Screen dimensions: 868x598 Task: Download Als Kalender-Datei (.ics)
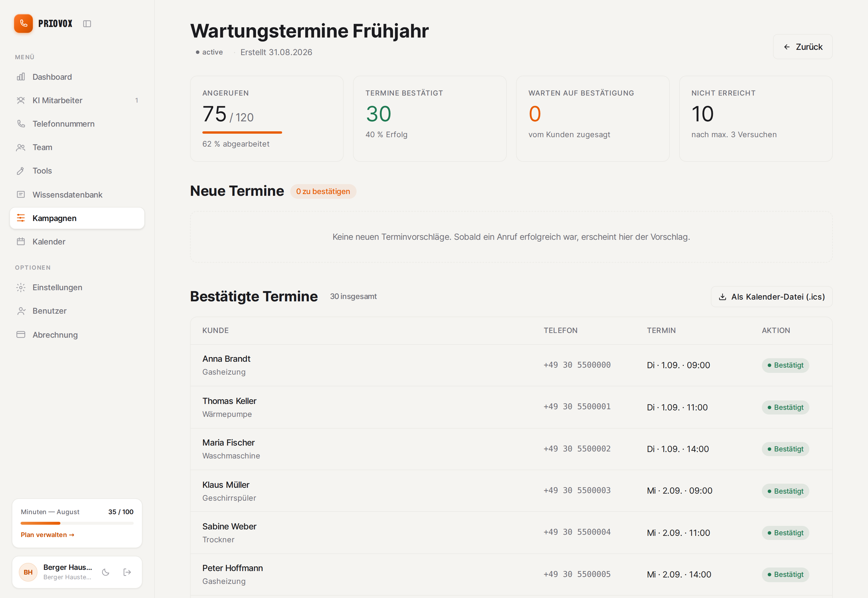coord(772,297)
